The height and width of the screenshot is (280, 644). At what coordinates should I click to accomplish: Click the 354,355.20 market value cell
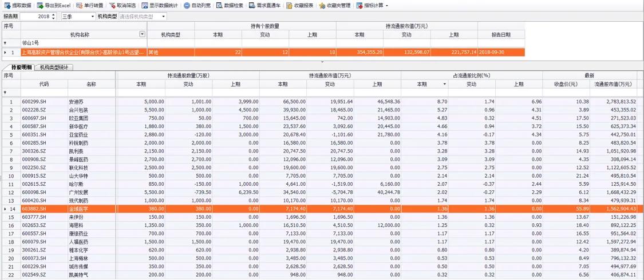360,53
